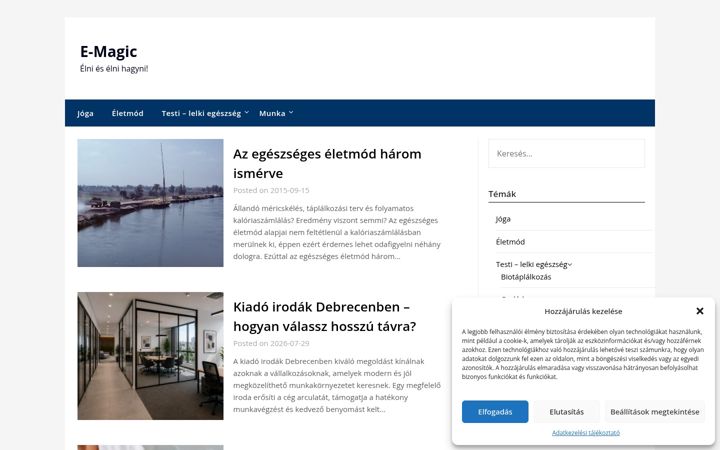Open the Adatkezelési tájékoztató link
This screenshot has height=450, width=720.
[586, 433]
